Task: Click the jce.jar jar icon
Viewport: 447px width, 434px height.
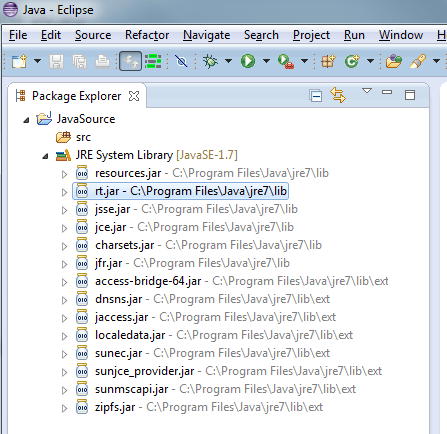Action: [82, 227]
